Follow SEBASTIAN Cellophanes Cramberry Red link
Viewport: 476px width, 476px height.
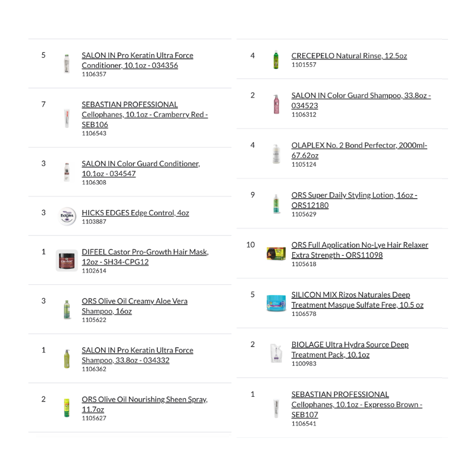point(145,114)
